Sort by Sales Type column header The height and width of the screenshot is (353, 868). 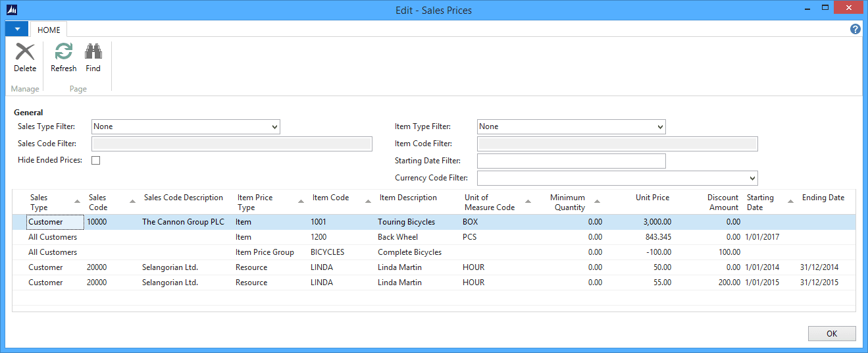pos(55,202)
